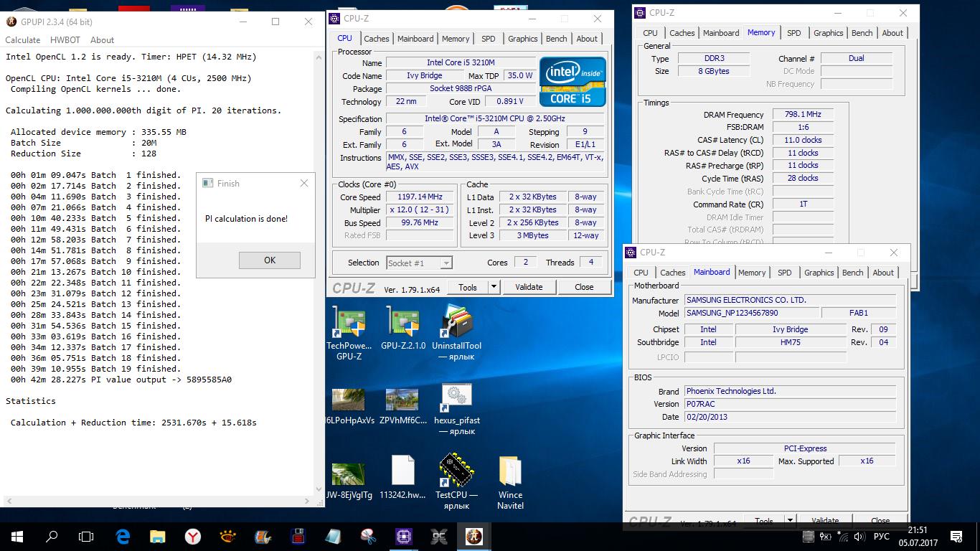The image size is (980, 551).
Task: Switch to purple CPU-Z taskbar icon
Action: tap(403, 536)
